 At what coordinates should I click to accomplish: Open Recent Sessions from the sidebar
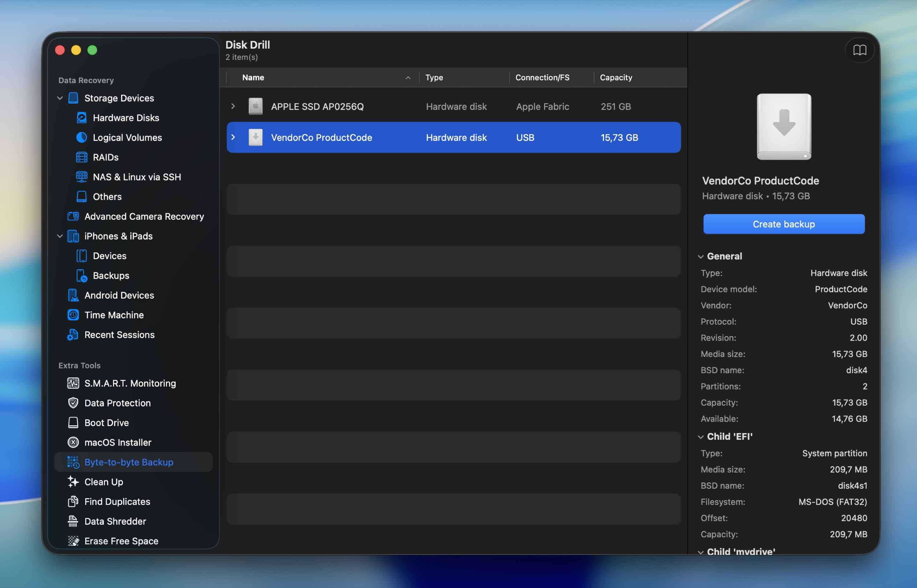pyautogui.click(x=120, y=335)
